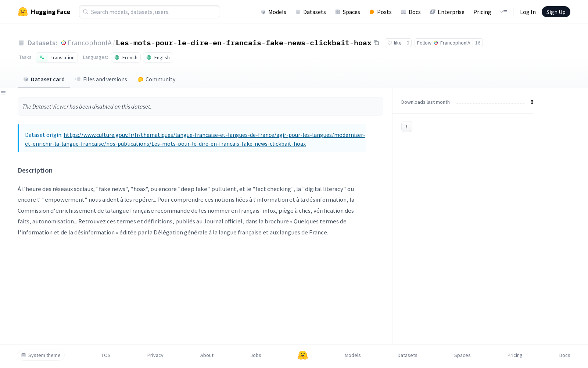Viewport: 588px width, 368px height.
Task: Open the Docs nav link
Action: pyautogui.click(x=411, y=12)
